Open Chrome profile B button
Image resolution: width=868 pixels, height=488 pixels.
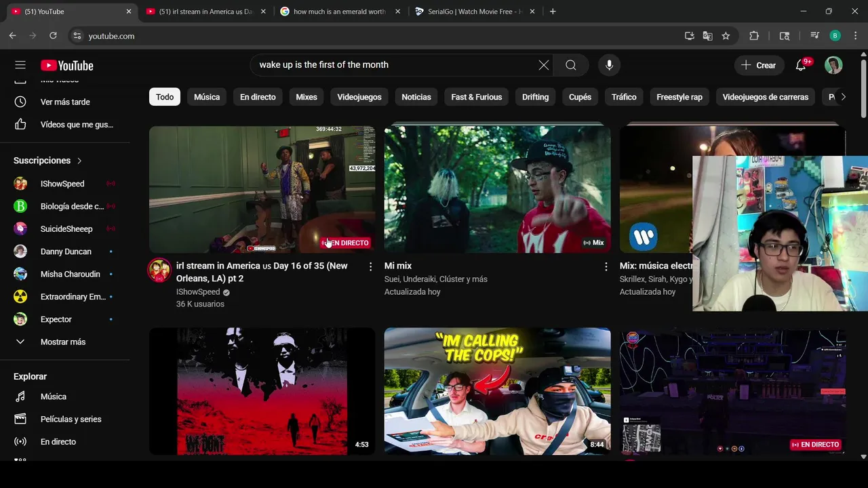(x=835, y=36)
